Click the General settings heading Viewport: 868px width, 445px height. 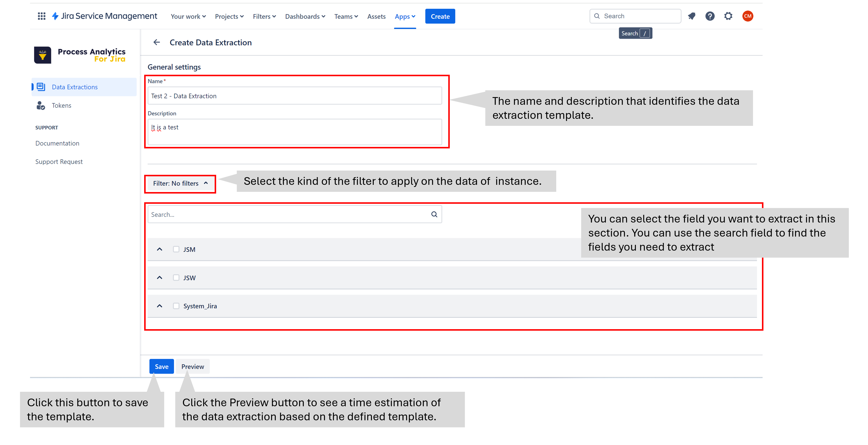click(x=174, y=67)
